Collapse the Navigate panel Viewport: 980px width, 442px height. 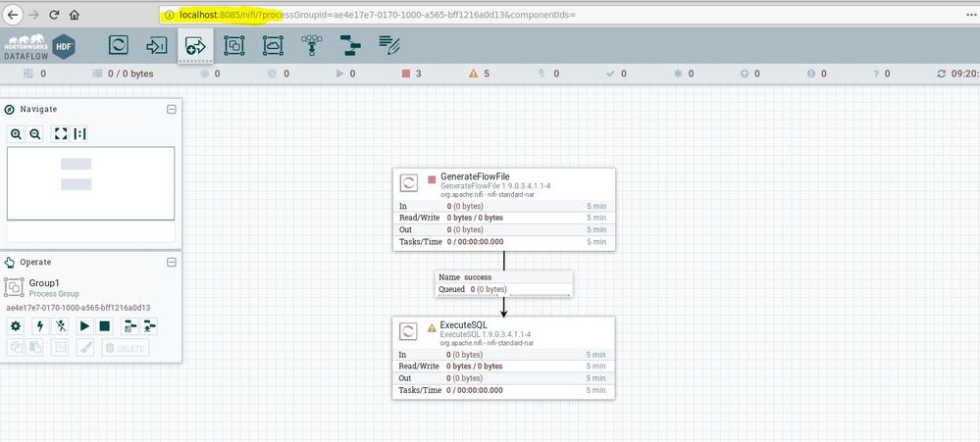172,109
